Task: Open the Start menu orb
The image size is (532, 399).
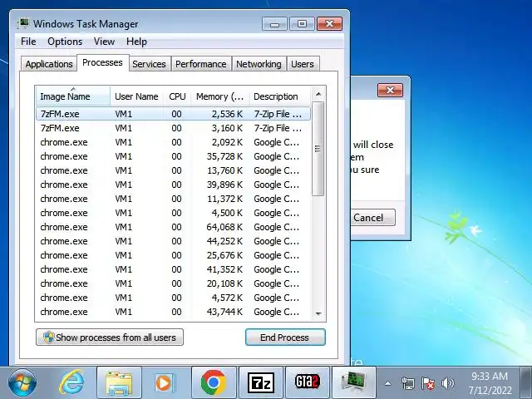Action: tap(22, 382)
